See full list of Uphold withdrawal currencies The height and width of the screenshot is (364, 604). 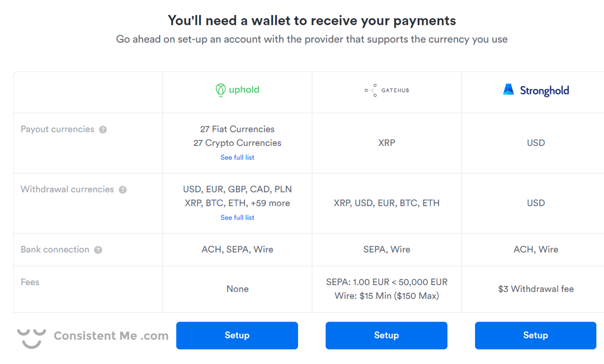point(237,217)
